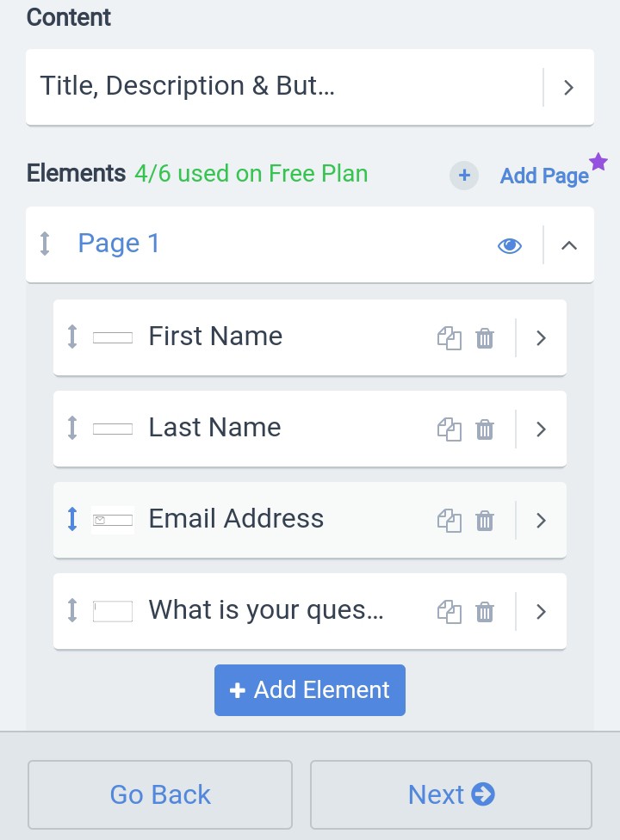Click the Go Back button
Image resolution: width=620 pixels, height=840 pixels.
tap(160, 794)
